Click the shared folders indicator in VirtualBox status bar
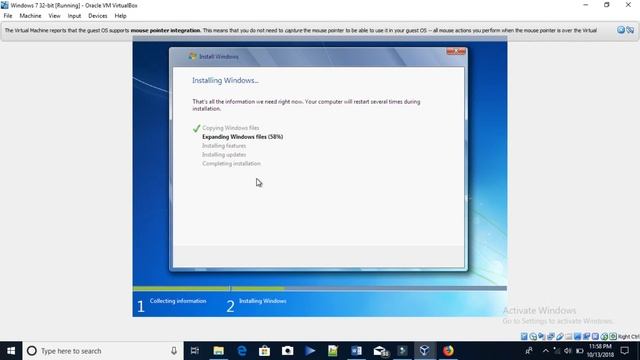The image size is (640, 360). (569, 337)
